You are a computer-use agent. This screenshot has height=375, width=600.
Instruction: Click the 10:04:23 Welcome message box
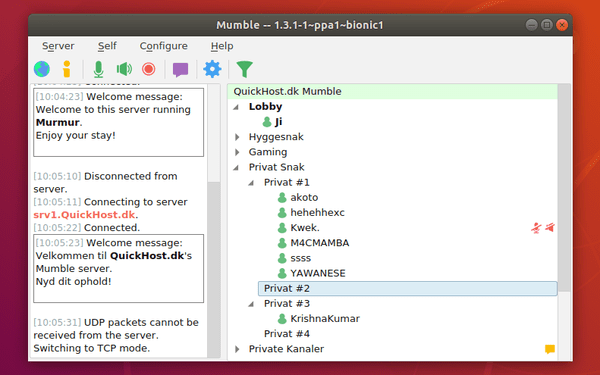pos(119,122)
